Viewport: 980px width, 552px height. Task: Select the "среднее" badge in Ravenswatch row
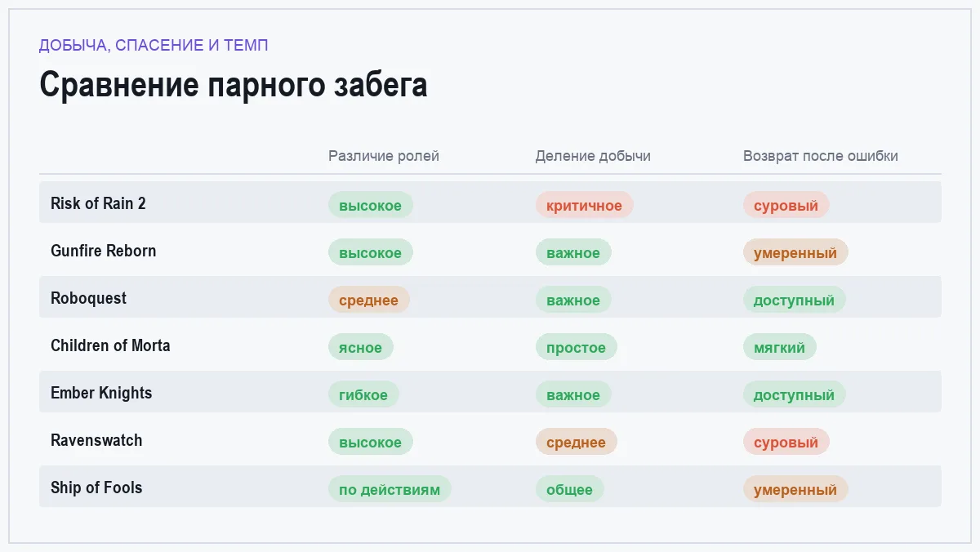click(x=577, y=442)
